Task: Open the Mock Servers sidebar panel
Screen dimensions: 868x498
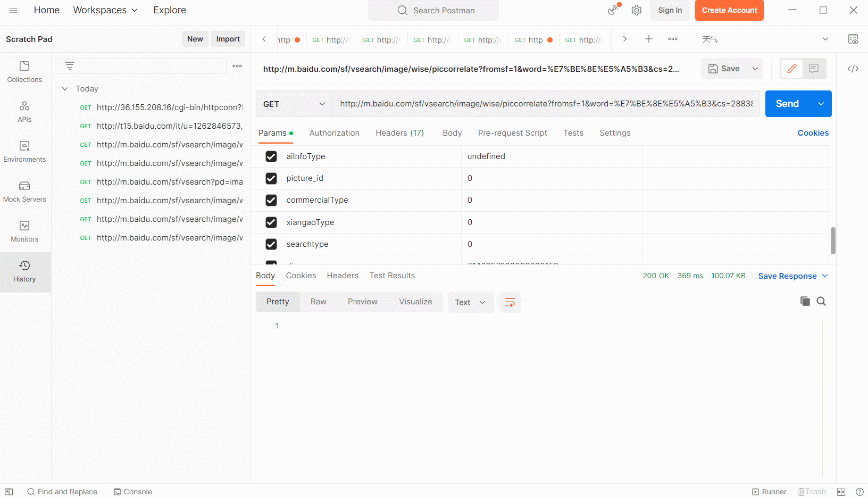Action: 24,192
